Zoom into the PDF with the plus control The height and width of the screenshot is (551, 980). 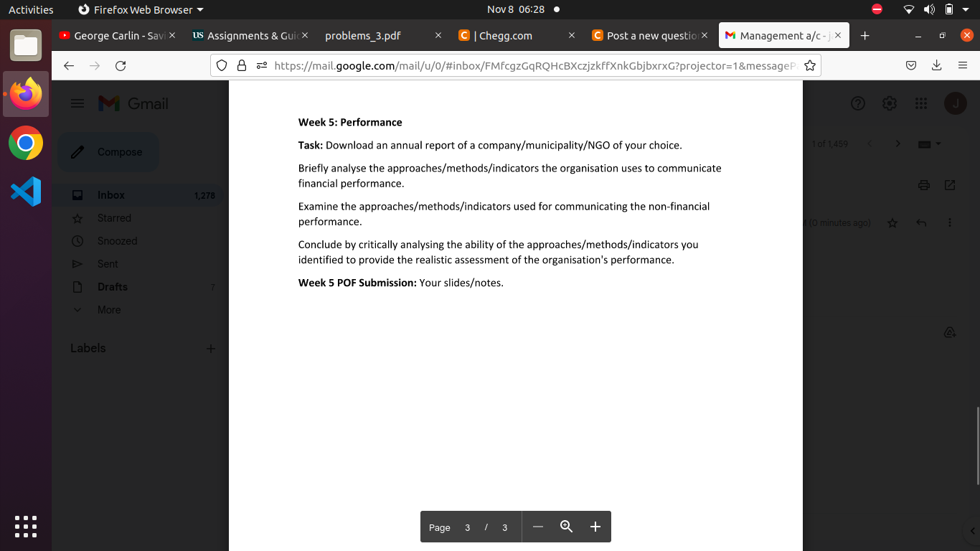click(x=595, y=526)
